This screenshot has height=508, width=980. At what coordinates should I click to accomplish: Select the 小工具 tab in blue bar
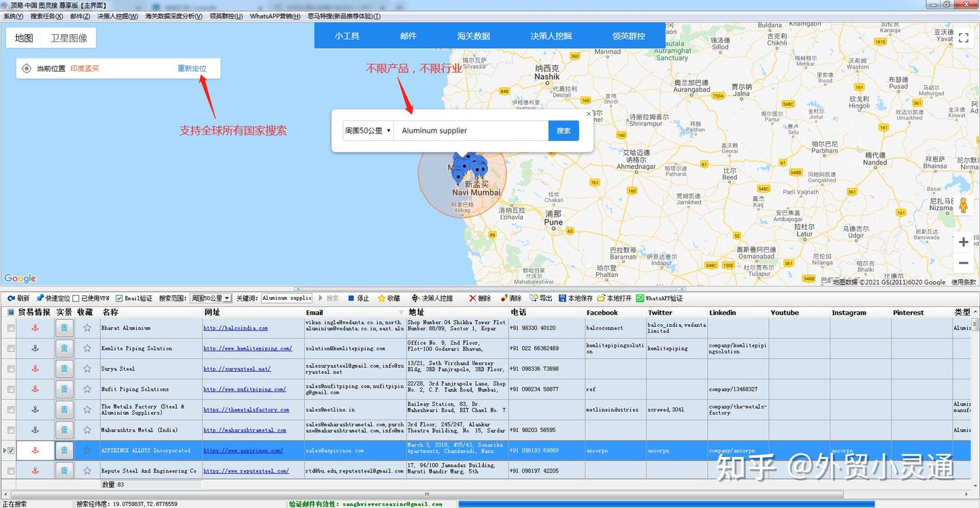coord(347,36)
